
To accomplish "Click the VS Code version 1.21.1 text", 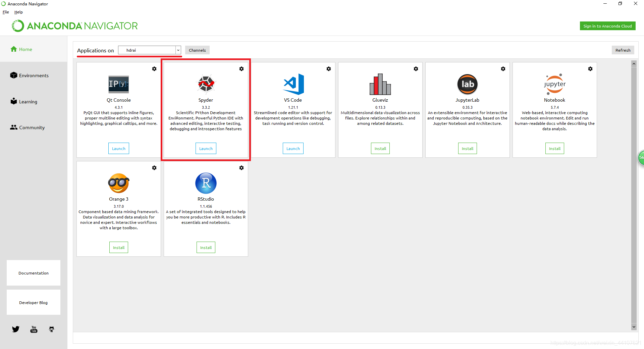I will point(293,108).
